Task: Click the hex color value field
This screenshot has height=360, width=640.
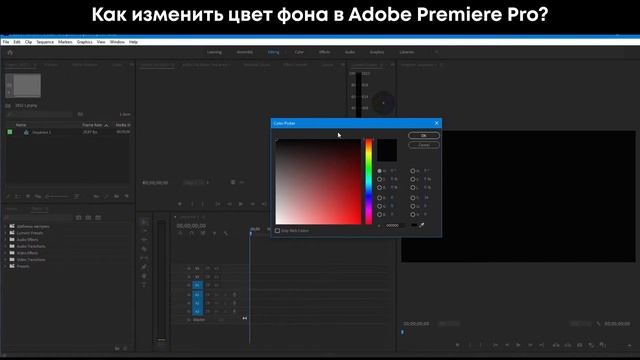Action: coord(395,225)
